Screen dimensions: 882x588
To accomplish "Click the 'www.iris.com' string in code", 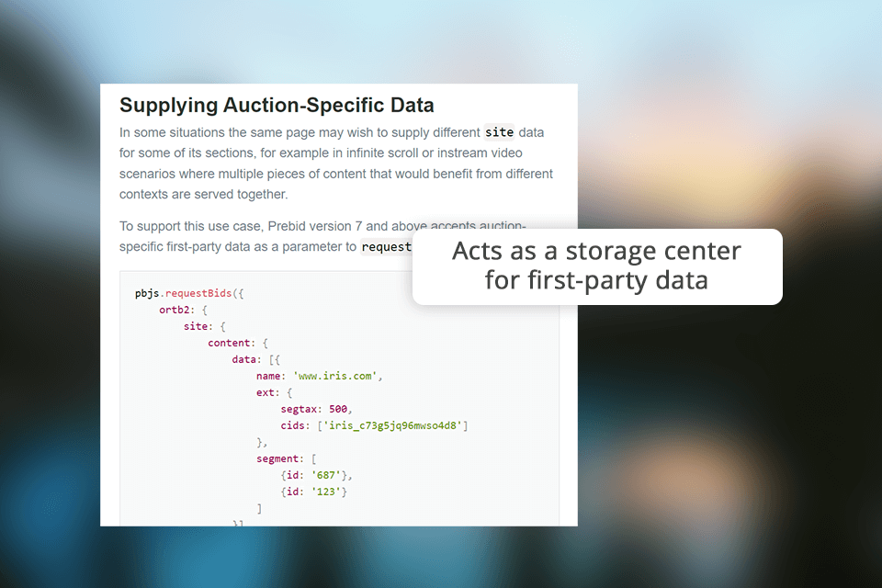I will [x=336, y=376].
